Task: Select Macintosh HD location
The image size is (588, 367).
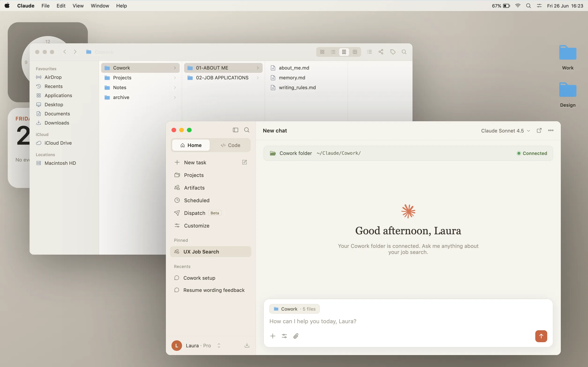Action: [64, 163]
